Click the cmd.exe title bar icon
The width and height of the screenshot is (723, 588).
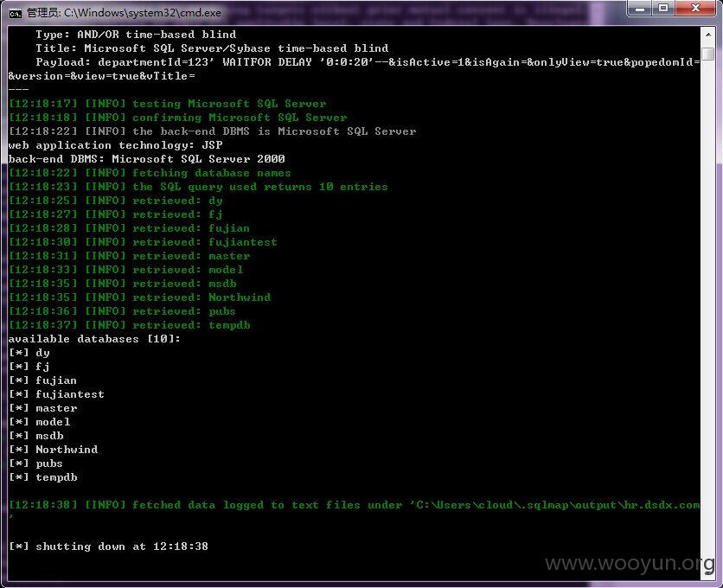(16, 13)
